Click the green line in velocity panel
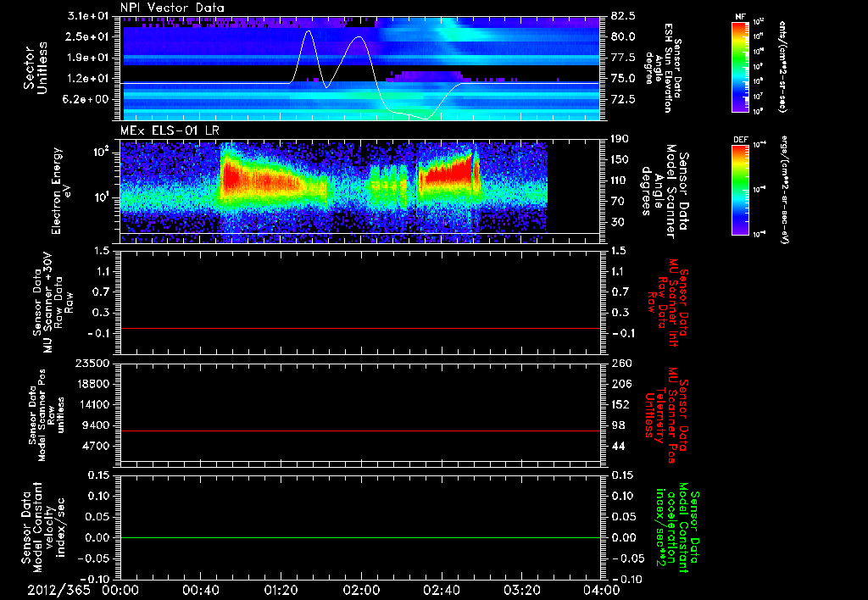The height and width of the screenshot is (600, 868). pos(360,537)
